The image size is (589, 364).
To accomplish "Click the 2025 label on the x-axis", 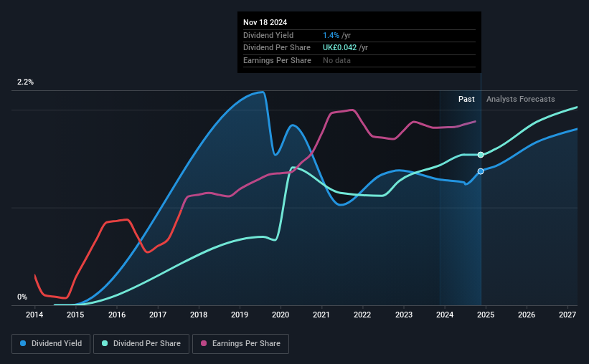I will click(486, 315).
